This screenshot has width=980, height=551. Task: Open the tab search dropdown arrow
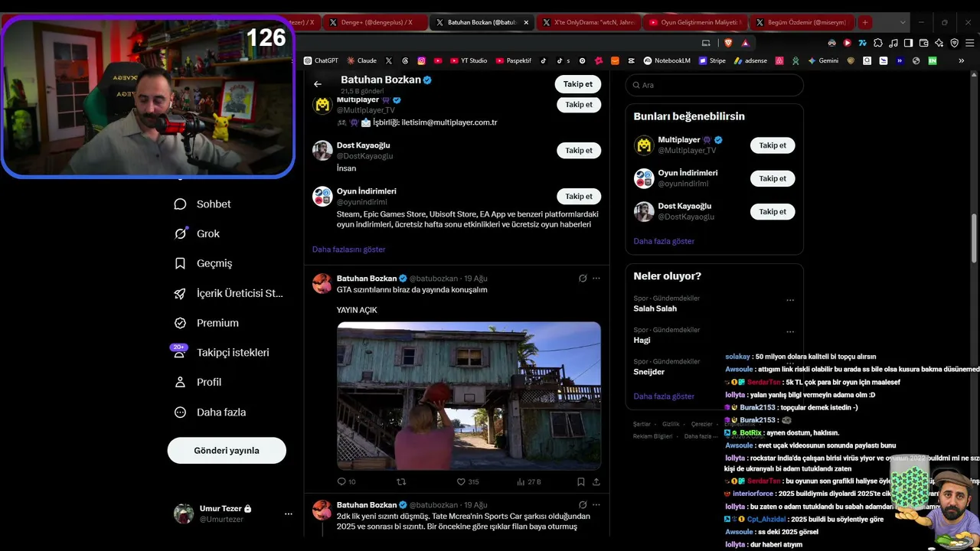point(903,22)
